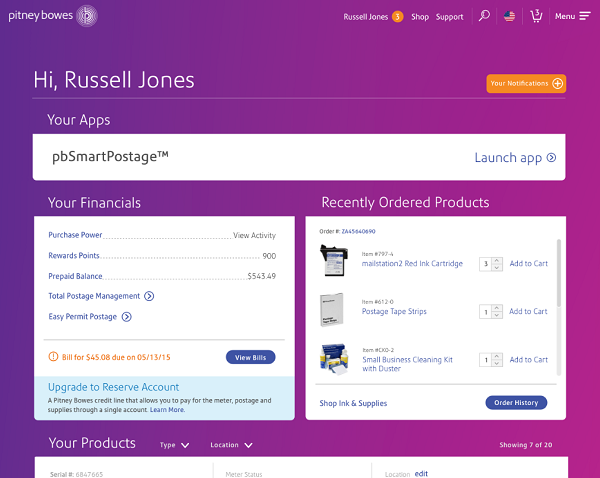Click the Pitney Bowes logo
600x478 pixels.
pyautogui.click(x=53, y=16)
